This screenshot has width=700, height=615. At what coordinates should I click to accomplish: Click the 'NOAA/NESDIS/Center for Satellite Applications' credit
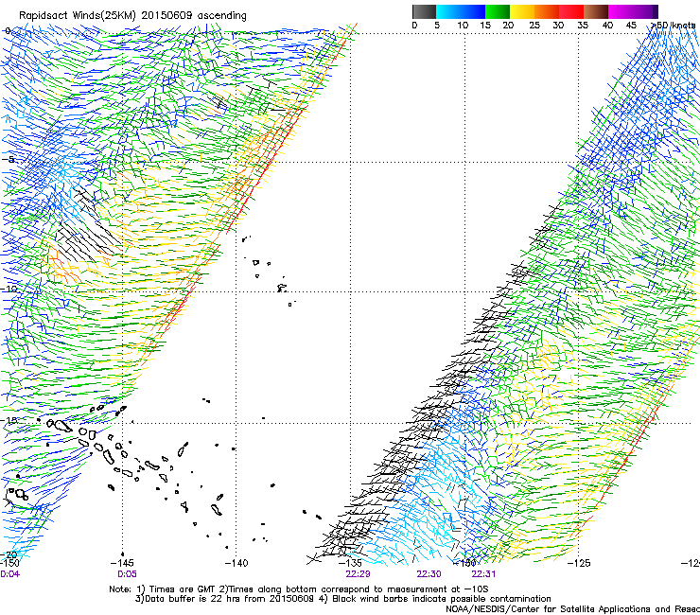point(572,609)
